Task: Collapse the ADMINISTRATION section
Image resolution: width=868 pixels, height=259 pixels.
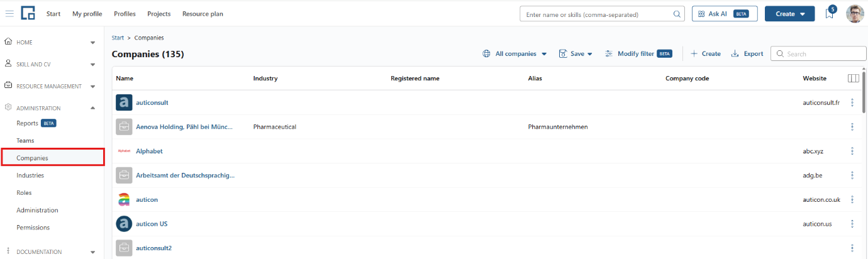Action: [93, 108]
